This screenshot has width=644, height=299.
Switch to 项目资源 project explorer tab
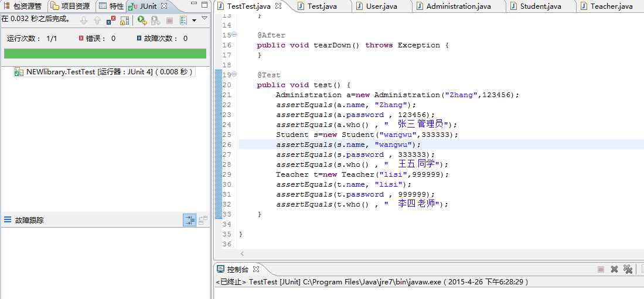(71, 6)
